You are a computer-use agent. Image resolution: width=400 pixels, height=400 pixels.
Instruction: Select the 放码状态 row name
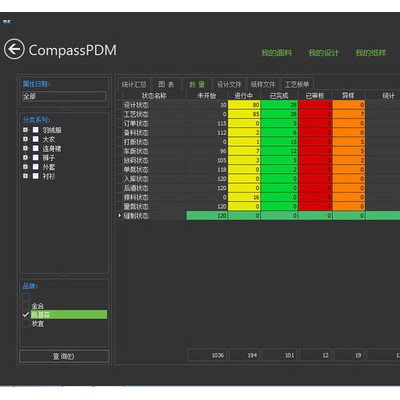coord(136,160)
